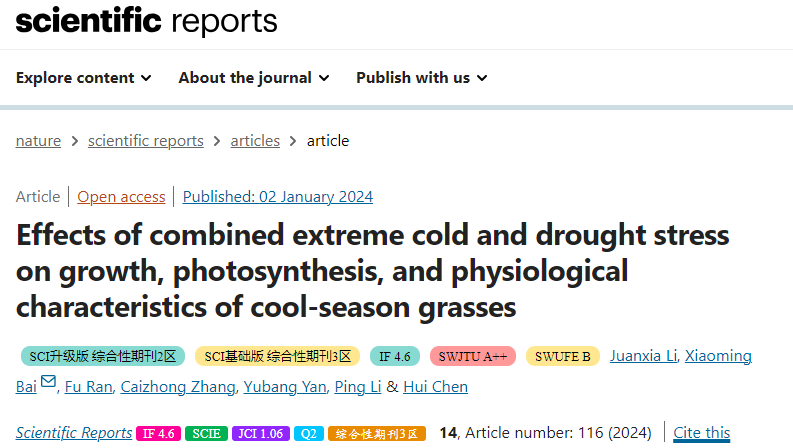Open author Juanxia Li's profile link

(x=643, y=356)
